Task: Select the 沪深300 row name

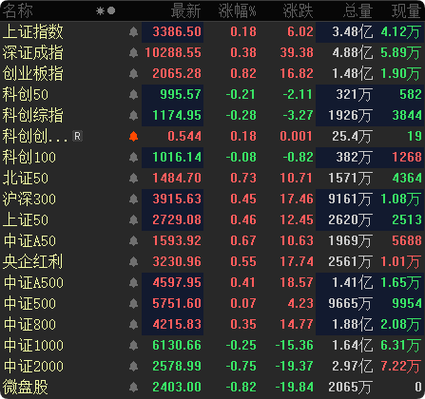Action: click(29, 199)
